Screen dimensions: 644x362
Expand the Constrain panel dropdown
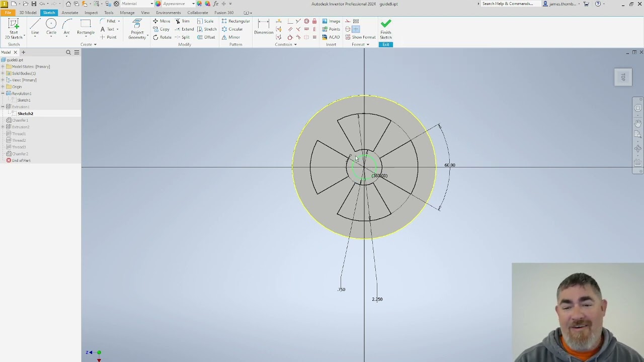[x=286, y=45]
